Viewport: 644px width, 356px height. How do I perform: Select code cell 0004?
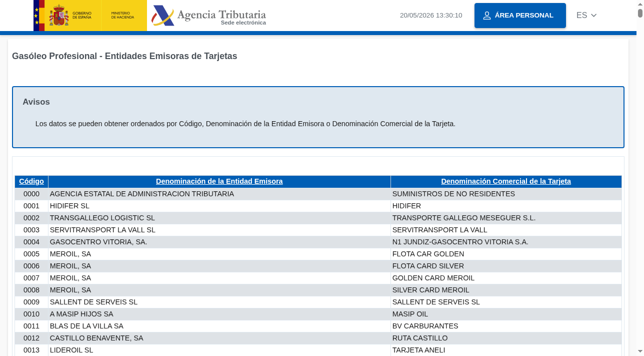[x=31, y=242]
